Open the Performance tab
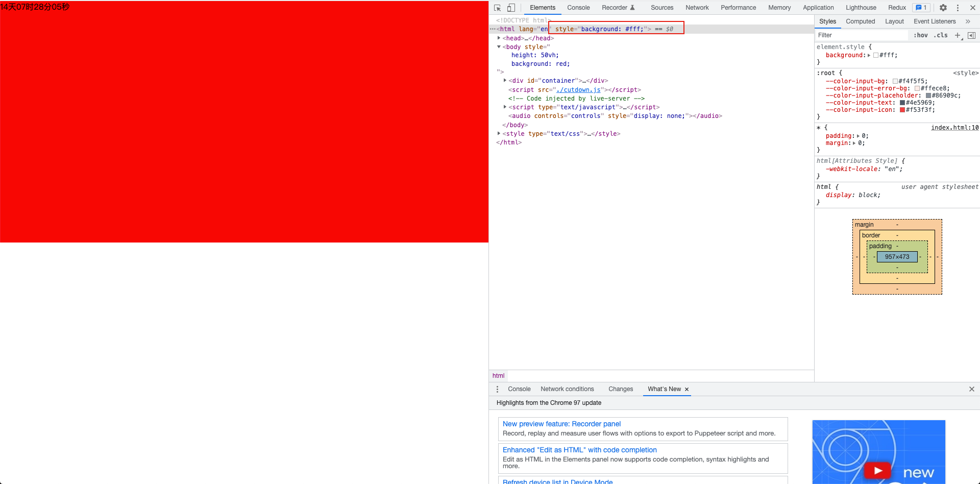Screen dimensions: 980x484 click(739, 8)
